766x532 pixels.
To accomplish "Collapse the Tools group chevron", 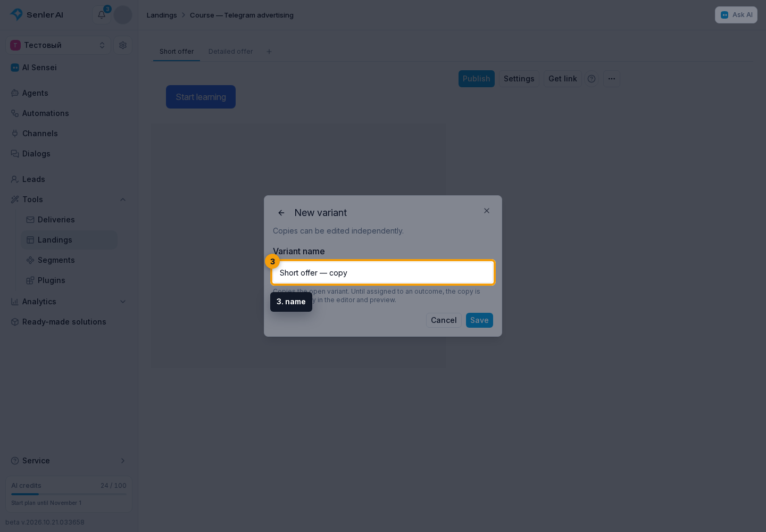I will pyautogui.click(x=123, y=199).
